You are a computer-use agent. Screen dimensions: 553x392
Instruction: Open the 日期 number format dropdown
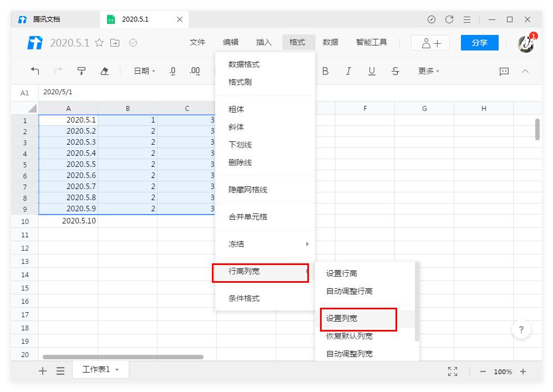pos(143,71)
